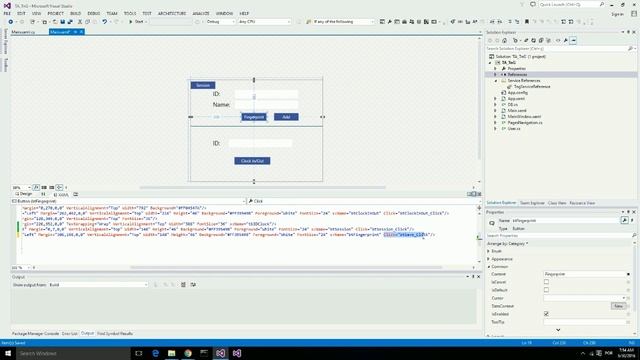
Task: Expand the Appearance category in Properties
Action: pos(489,259)
